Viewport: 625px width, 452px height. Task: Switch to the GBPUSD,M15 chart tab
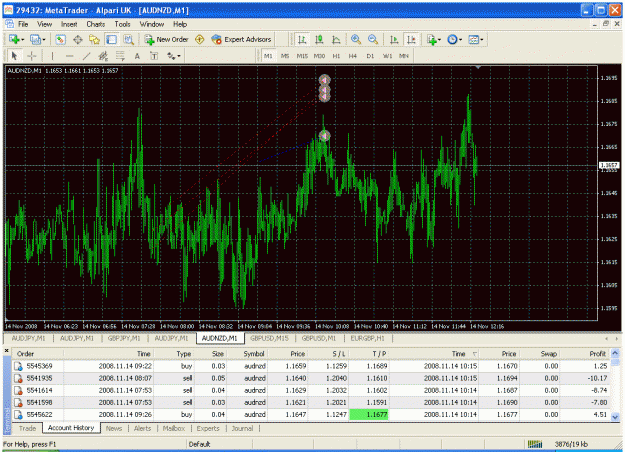click(x=269, y=338)
